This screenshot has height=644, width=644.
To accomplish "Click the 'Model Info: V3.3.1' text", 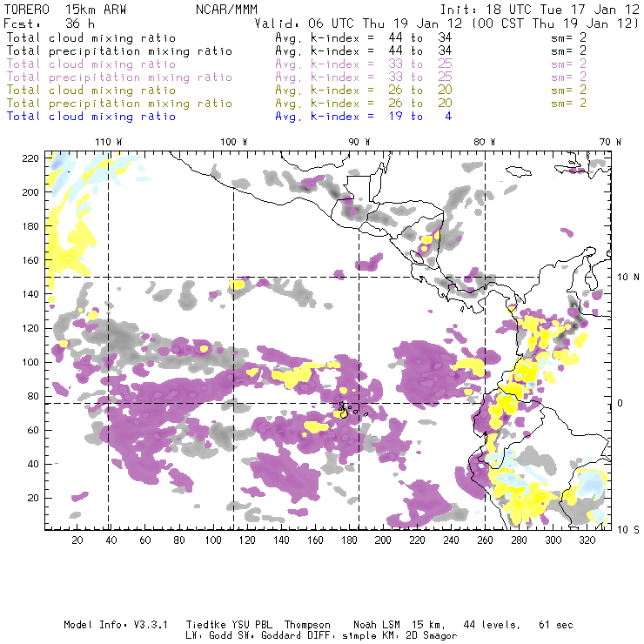I will click(x=116, y=625).
